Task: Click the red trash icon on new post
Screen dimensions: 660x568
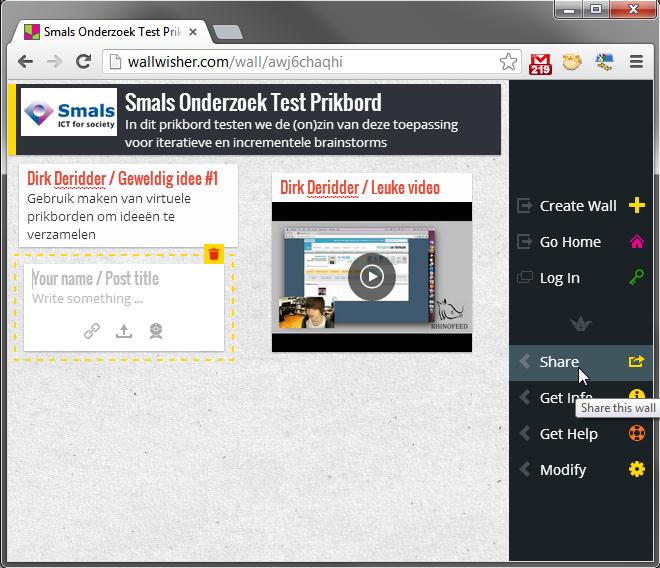Action: point(213,254)
